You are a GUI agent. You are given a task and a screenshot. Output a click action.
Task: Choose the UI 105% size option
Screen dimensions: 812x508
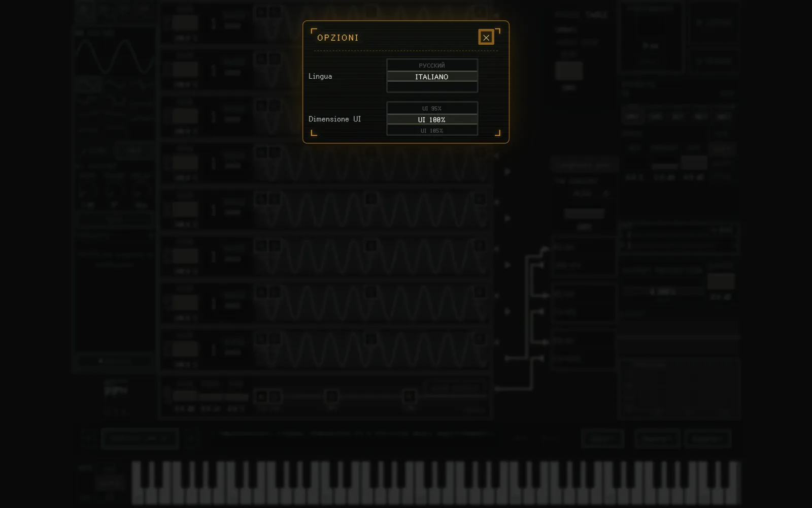click(432, 131)
